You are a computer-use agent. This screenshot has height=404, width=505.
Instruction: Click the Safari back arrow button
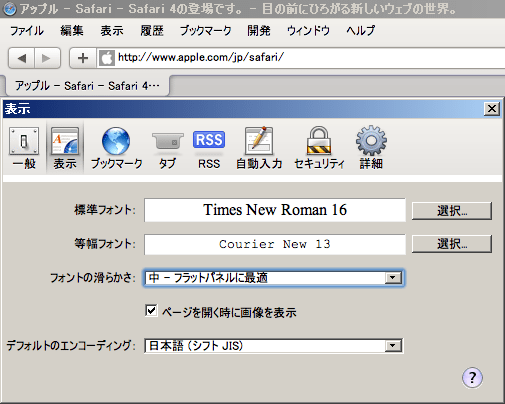point(21,58)
